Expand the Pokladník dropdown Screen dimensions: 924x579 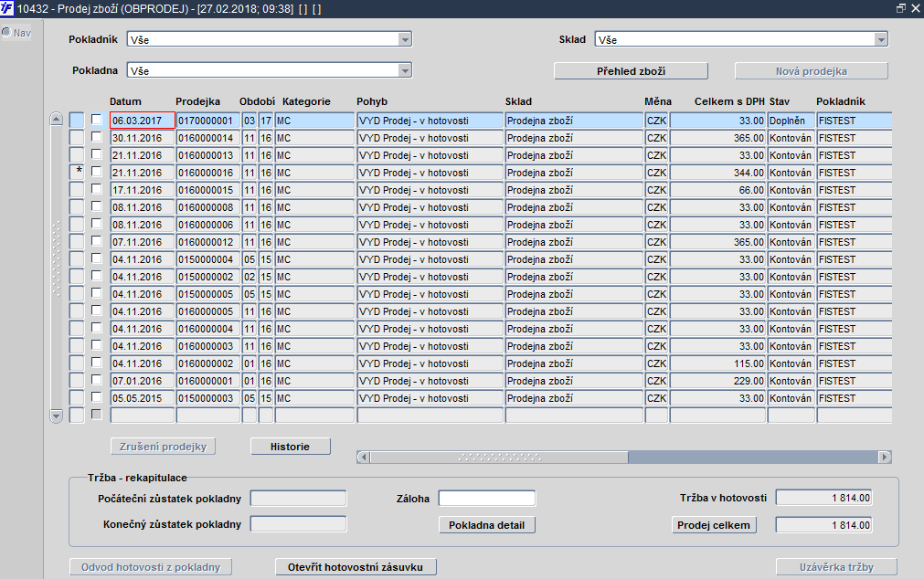tap(405, 39)
